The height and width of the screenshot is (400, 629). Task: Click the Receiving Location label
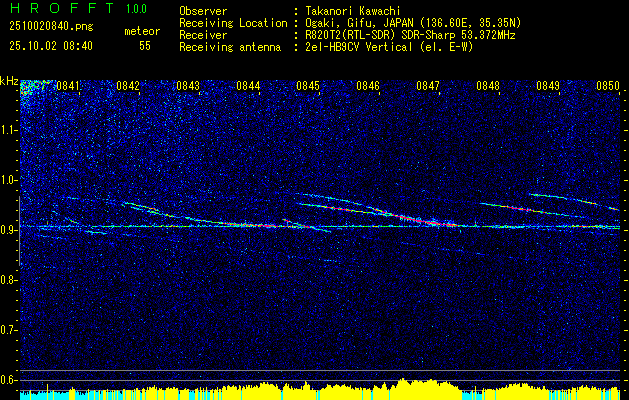[233, 23]
